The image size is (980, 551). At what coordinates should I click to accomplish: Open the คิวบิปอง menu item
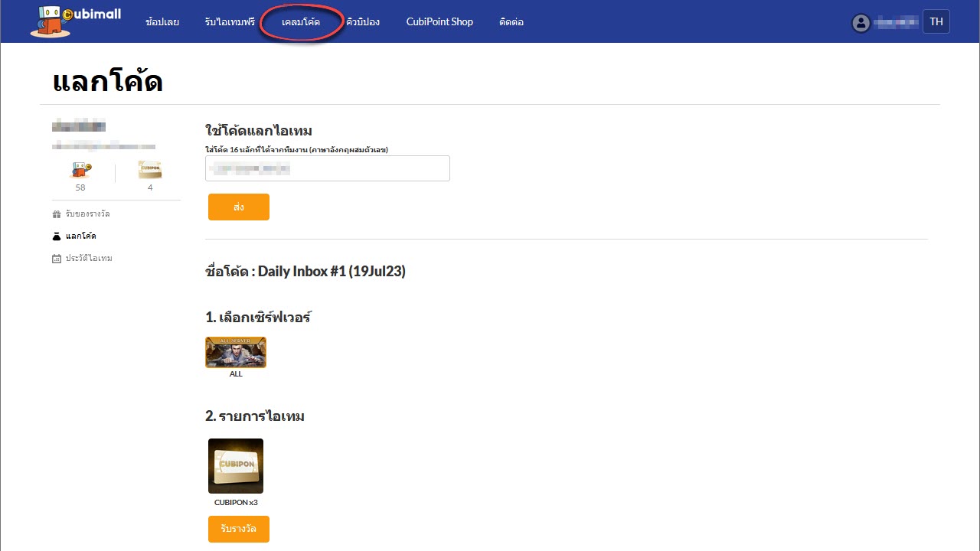click(x=363, y=21)
